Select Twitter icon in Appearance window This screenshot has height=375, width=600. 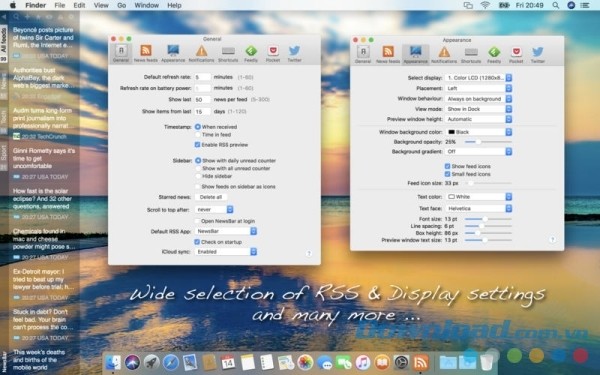pos(537,54)
